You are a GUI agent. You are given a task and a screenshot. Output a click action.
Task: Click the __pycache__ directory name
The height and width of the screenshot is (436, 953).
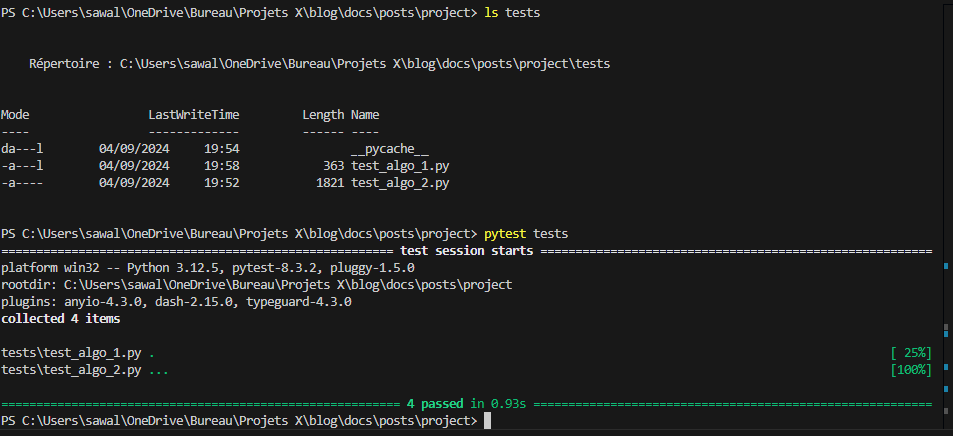tap(390, 149)
